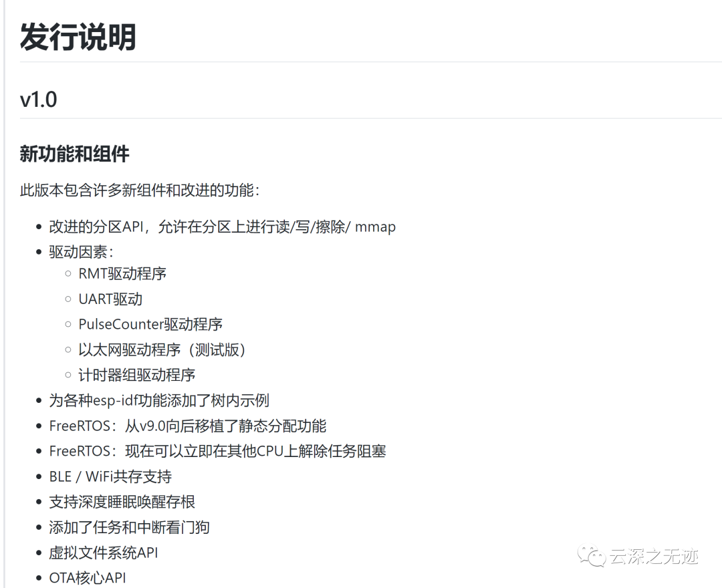Viewport: 722px width, 588px height.
Task: Click the 新功能和组件 section heading
Action: 75,154
